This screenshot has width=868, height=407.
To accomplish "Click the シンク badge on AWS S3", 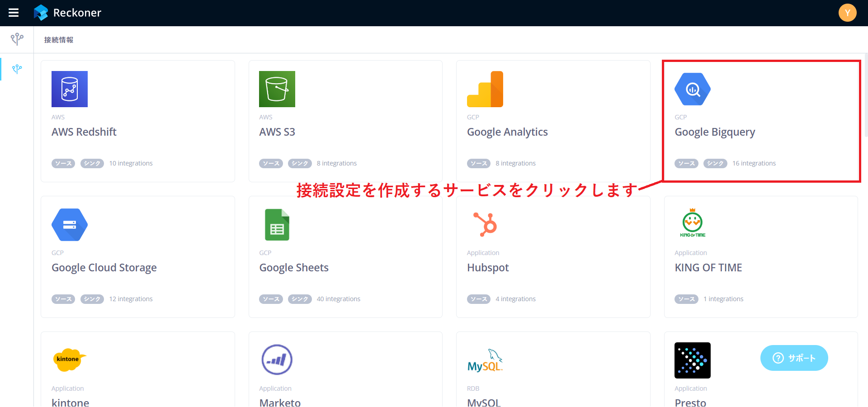I will pos(300,163).
